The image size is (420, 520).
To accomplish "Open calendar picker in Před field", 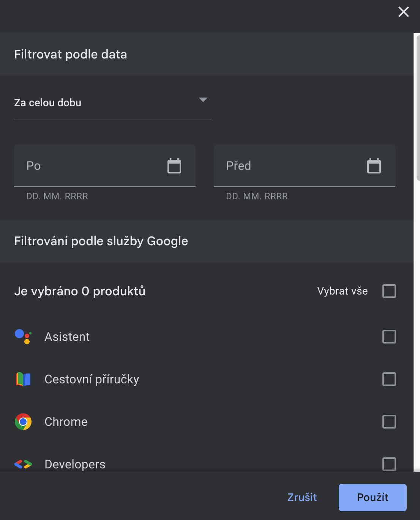I will pyautogui.click(x=374, y=166).
